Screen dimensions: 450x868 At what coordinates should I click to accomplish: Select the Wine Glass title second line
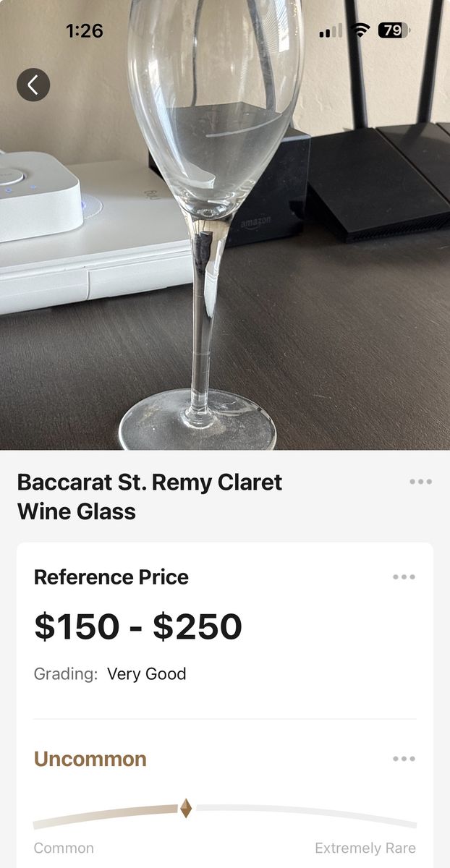pyautogui.click(x=77, y=511)
